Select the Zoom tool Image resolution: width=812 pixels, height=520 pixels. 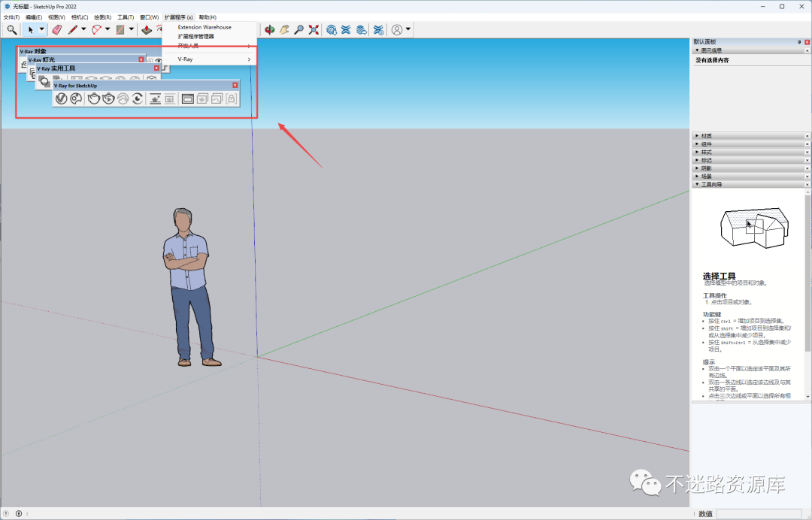298,30
